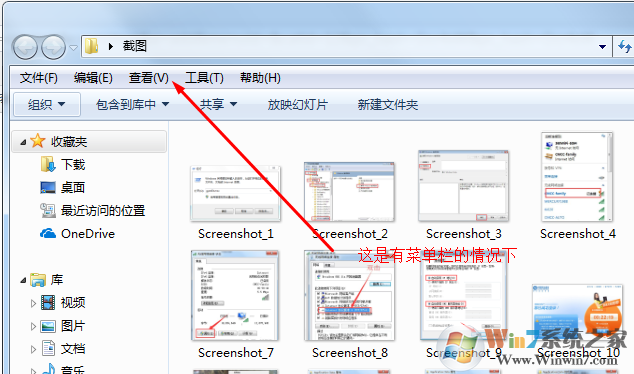Select Screenshot_1 thumbnail
This screenshot has width=634, height=374.
coord(235,193)
